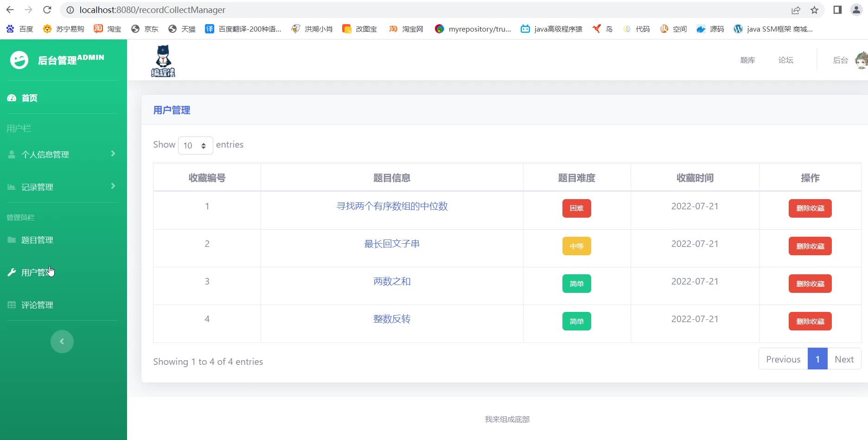Click the 编程侠 mascot logo
868x440 pixels.
tap(163, 61)
